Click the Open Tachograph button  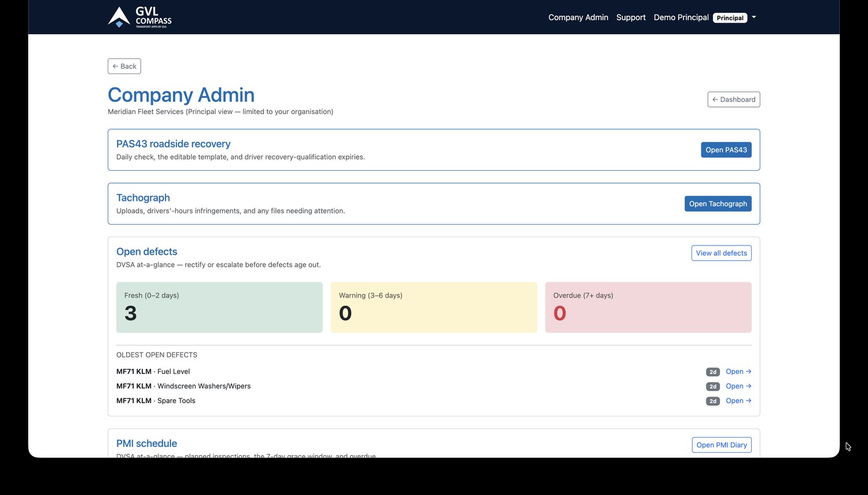[718, 204]
